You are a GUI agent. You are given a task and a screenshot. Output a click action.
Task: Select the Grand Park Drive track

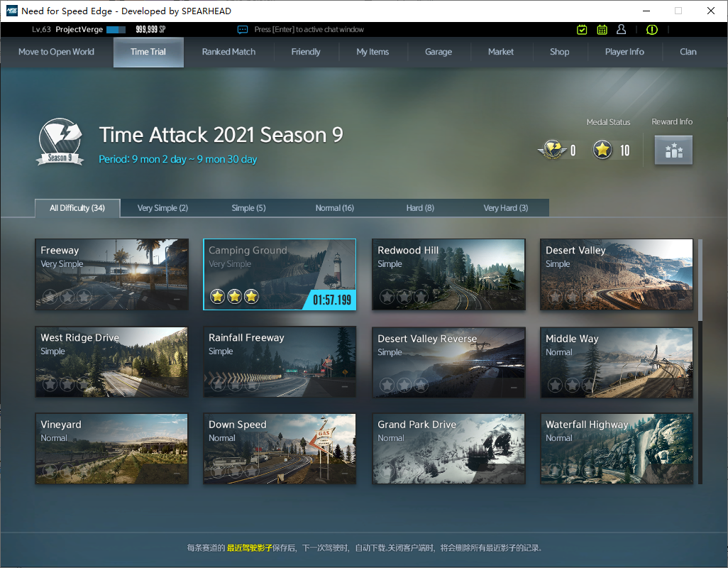pos(448,449)
